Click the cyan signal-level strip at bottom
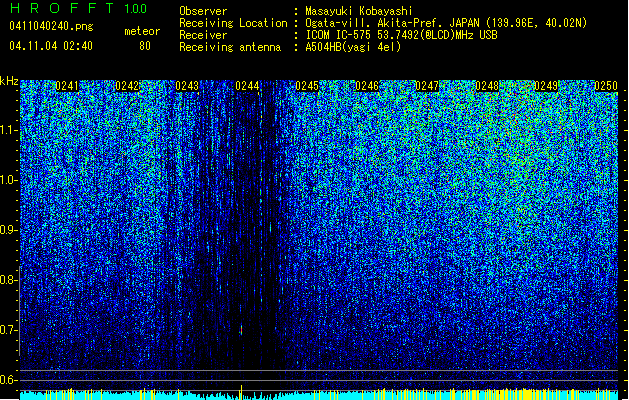629x400 pixels. (x=319, y=394)
